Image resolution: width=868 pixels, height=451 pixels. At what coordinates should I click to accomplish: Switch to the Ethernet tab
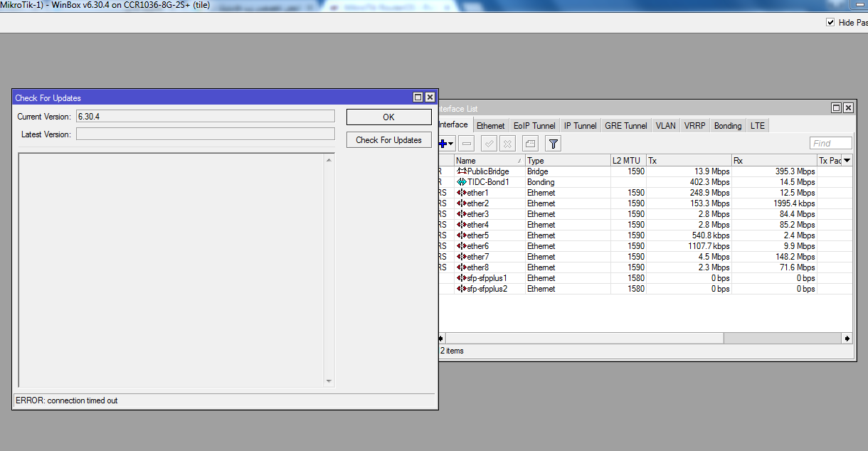(x=491, y=126)
